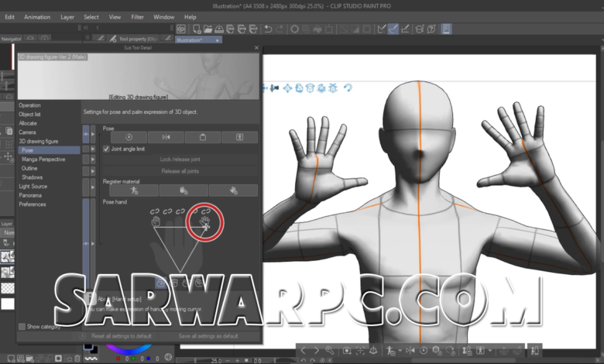Click Save all settings as default
The height and width of the screenshot is (364, 604).
tap(208, 336)
